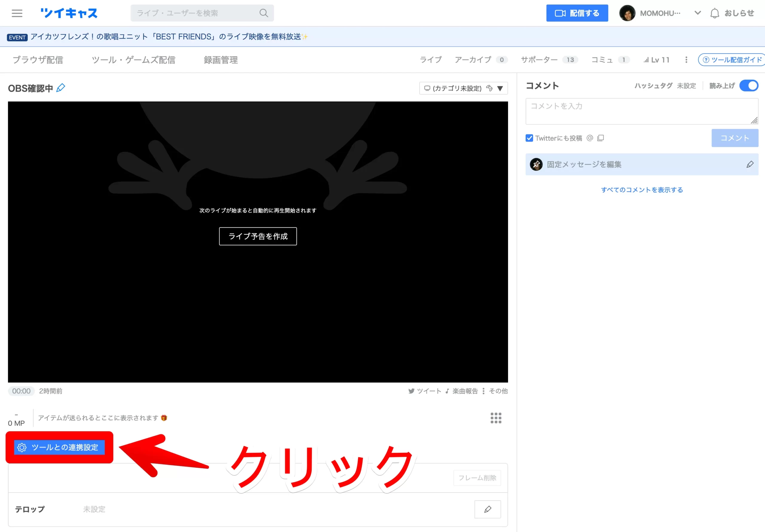Open すべてのコメントを表示する link
The width and height of the screenshot is (765, 532).
(642, 190)
